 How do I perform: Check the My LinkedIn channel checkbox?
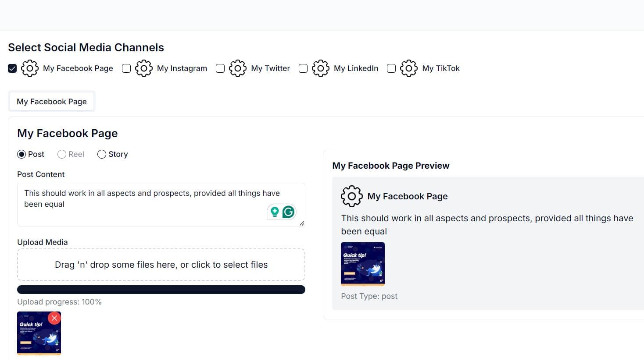[x=303, y=68]
